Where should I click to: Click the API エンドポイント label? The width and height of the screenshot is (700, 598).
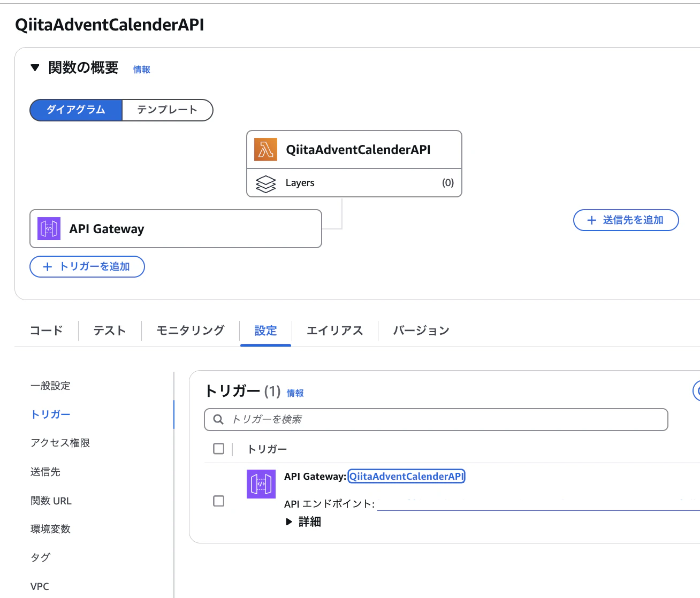coord(329,504)
